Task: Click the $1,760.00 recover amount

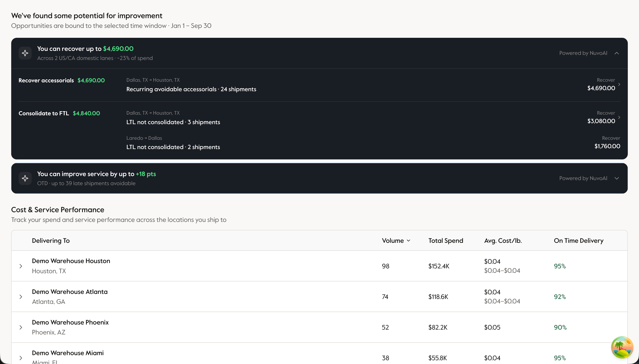Action: click(x=607, y=146)
